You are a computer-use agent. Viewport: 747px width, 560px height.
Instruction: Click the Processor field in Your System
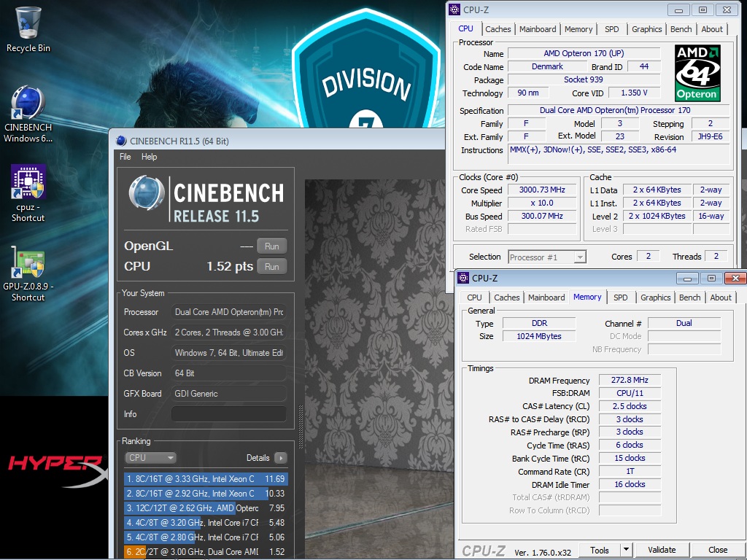tap(229, 312)
